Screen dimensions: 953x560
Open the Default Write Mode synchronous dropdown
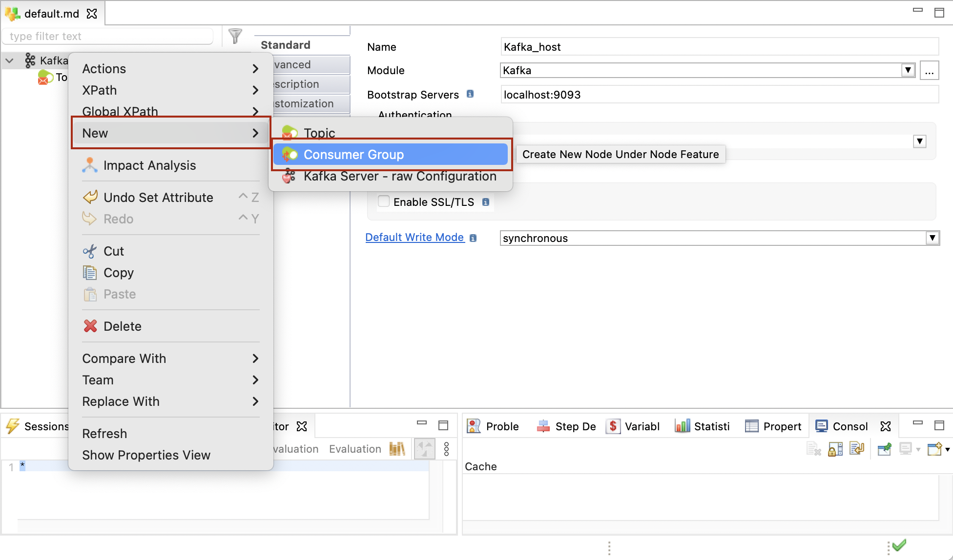click(932, 238)
